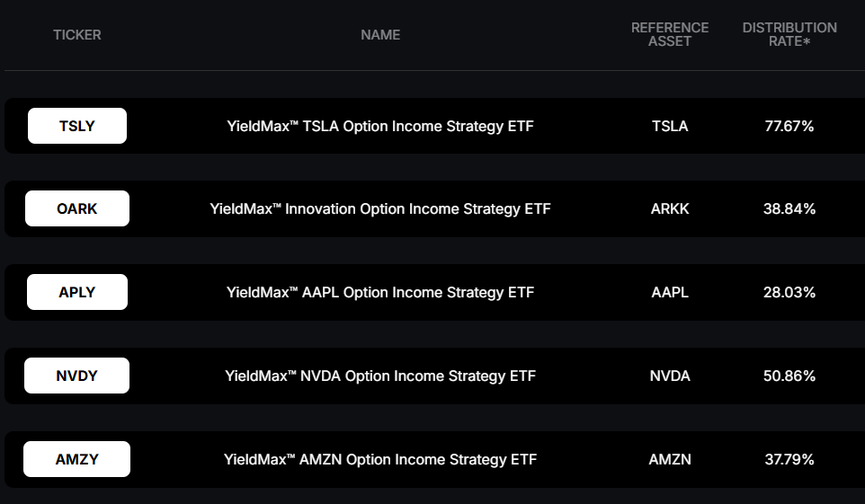Click the DISTRIBUTION RATE column header

[789, 34]
